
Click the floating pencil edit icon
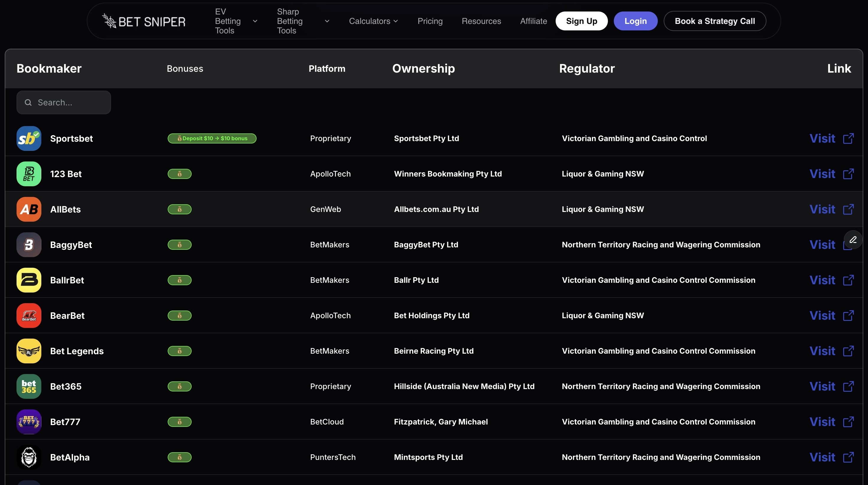pos(853,240)
